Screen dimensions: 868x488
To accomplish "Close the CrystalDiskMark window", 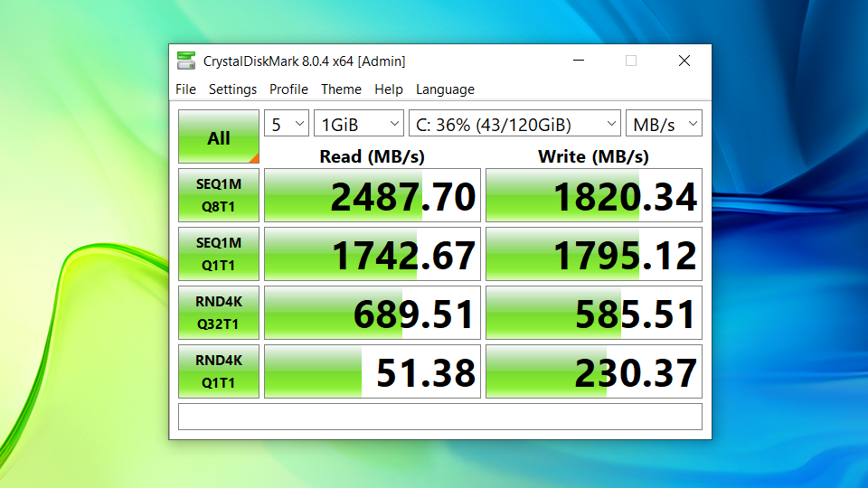I will coord(684,61).
